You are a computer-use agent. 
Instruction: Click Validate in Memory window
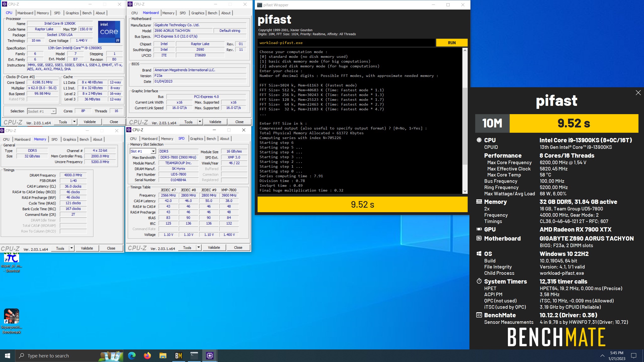click(87, 248)
